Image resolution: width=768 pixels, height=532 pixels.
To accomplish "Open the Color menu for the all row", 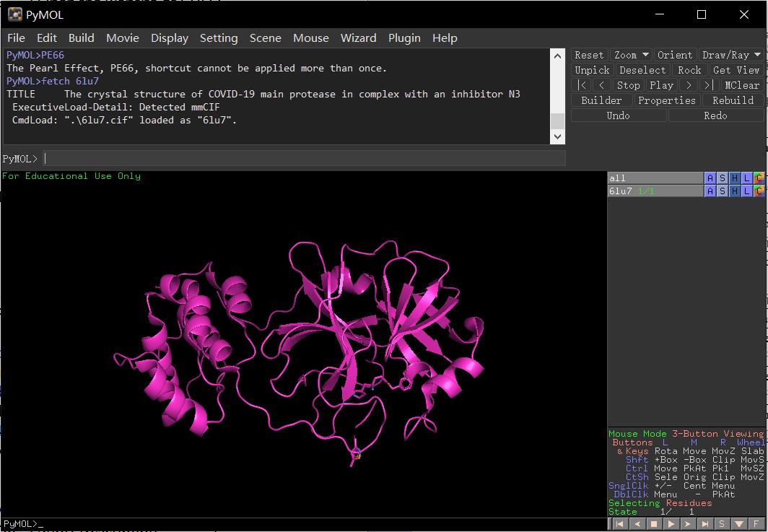I will (x=759, y=178).
